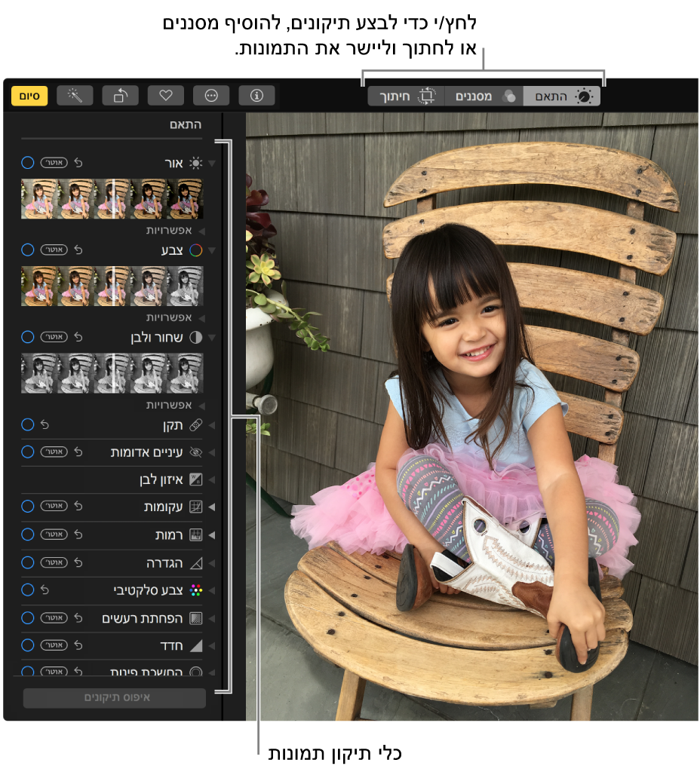Click Reset Adjustments (איפוס תיקונים) button
The image size is (700, 775).
pyautogui.click(x=114, y=698)
